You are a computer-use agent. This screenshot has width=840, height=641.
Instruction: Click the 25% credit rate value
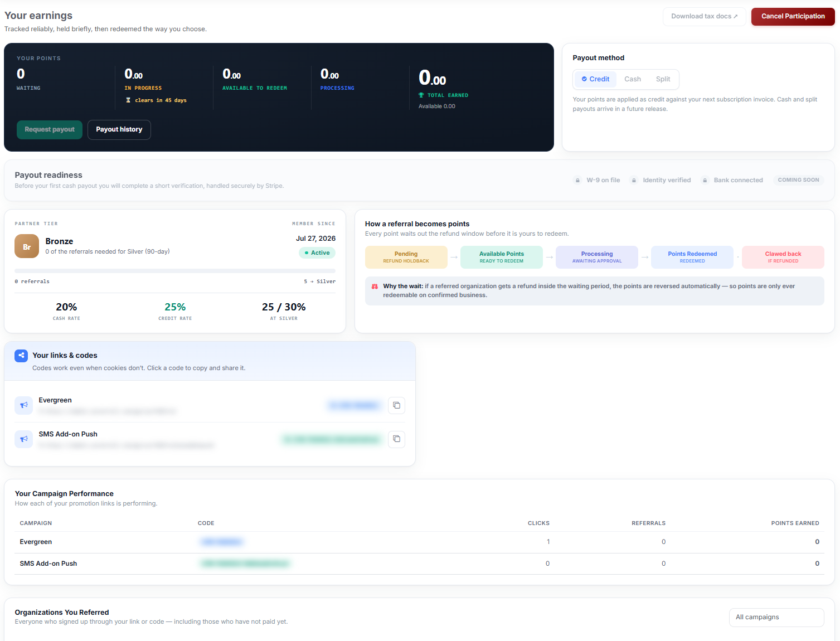[175, 307]
